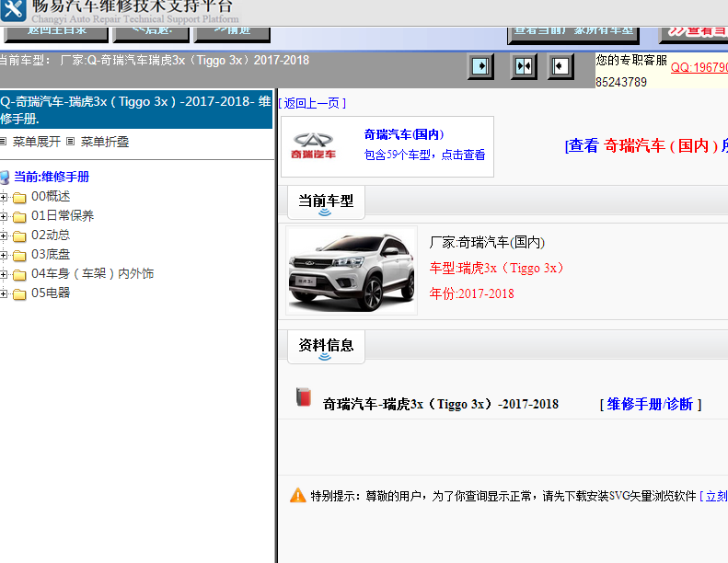Open the 00概述 folder label
728x563 pixels.
(51, 196)
